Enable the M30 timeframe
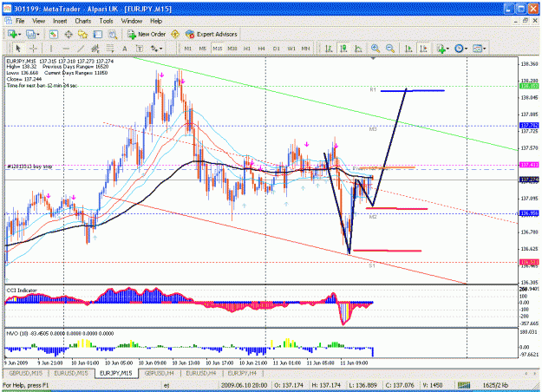 (232, 49)
